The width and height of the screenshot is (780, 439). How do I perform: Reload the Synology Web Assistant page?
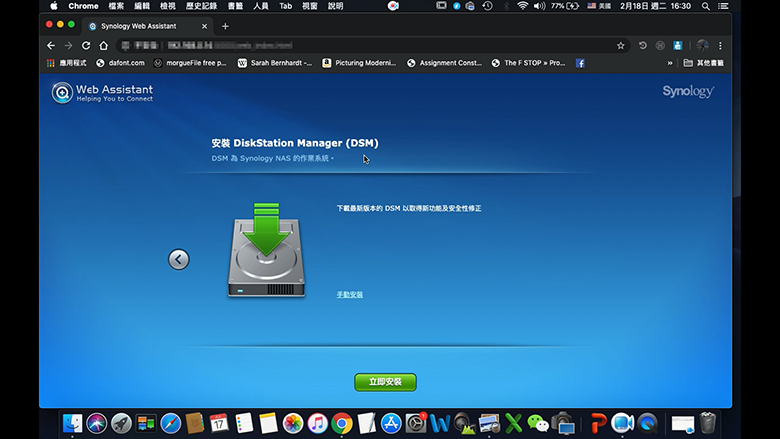pos(86,46)
